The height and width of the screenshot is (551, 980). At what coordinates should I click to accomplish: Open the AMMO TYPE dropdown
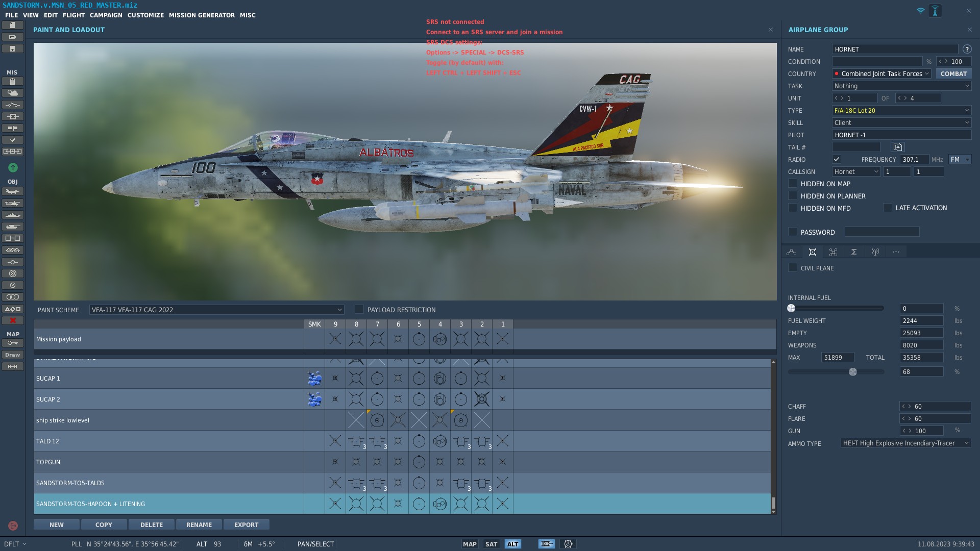click(905, 443)
